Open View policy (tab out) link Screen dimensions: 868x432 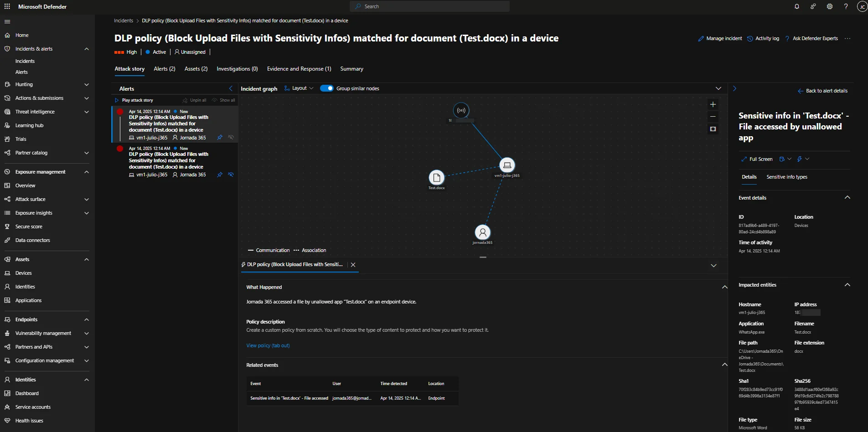(268, 345)
